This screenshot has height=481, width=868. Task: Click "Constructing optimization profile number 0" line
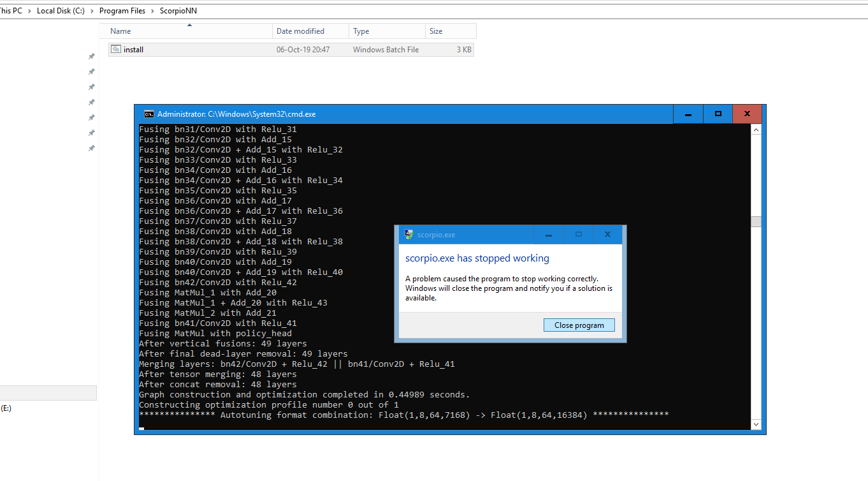pos(268,404)
